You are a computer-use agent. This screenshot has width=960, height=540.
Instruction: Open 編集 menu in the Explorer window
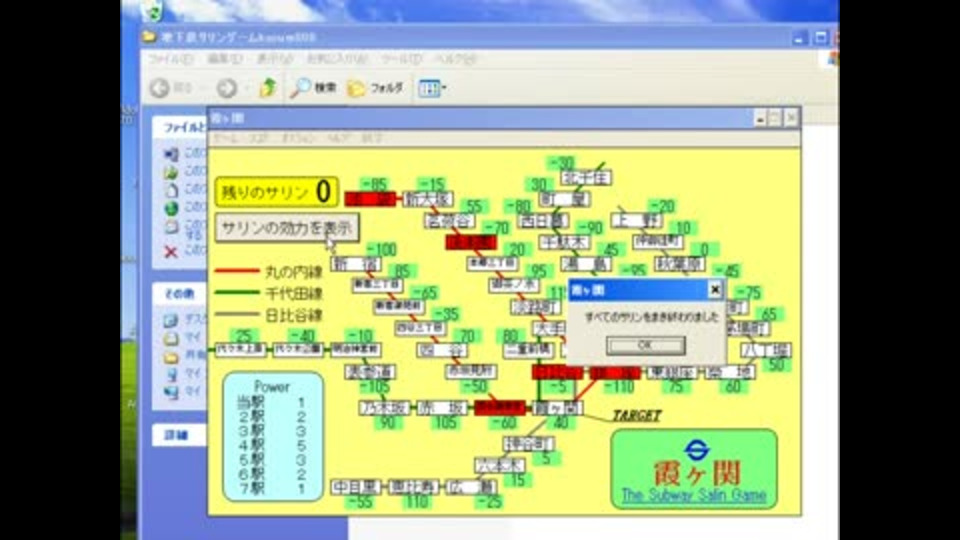tap(224, 59)
